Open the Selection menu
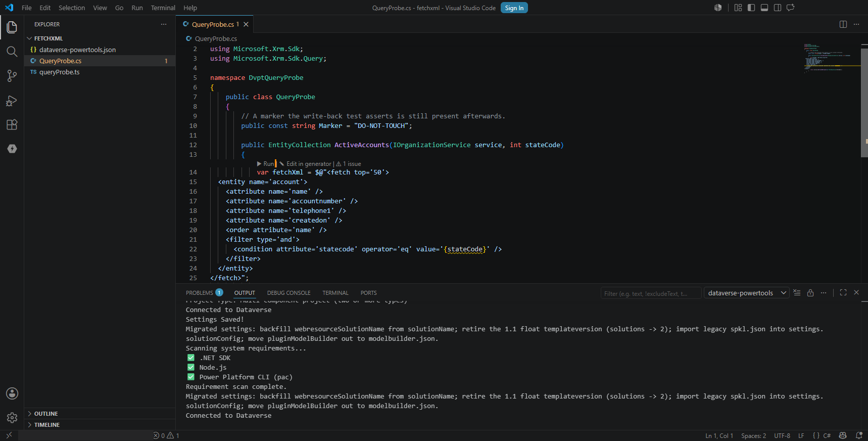868x441 pixels. point(72,8)
